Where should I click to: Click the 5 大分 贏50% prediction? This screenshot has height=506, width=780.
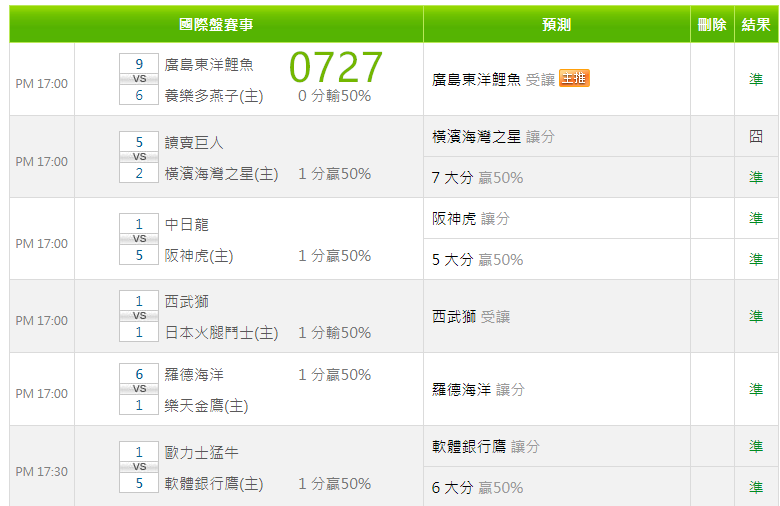click(x=477, y=259)
